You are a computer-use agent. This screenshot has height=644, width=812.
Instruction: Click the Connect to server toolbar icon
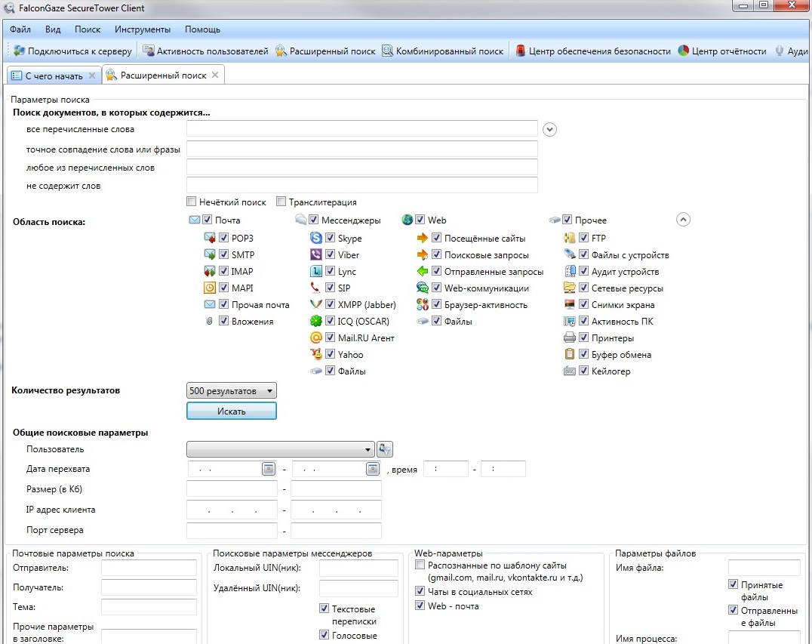pyautogui.click(x=19, y=51)
